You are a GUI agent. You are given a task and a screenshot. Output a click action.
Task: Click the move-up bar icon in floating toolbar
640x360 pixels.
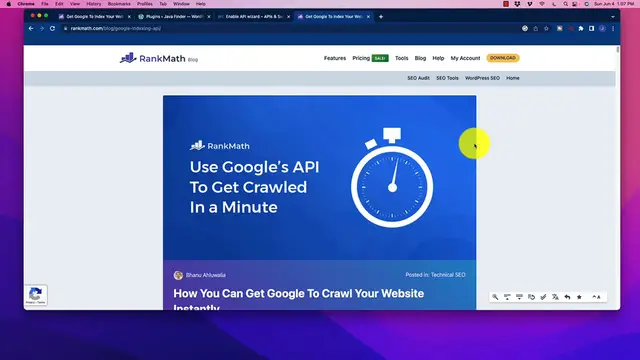pyautogui.click(x=507, y=297)
